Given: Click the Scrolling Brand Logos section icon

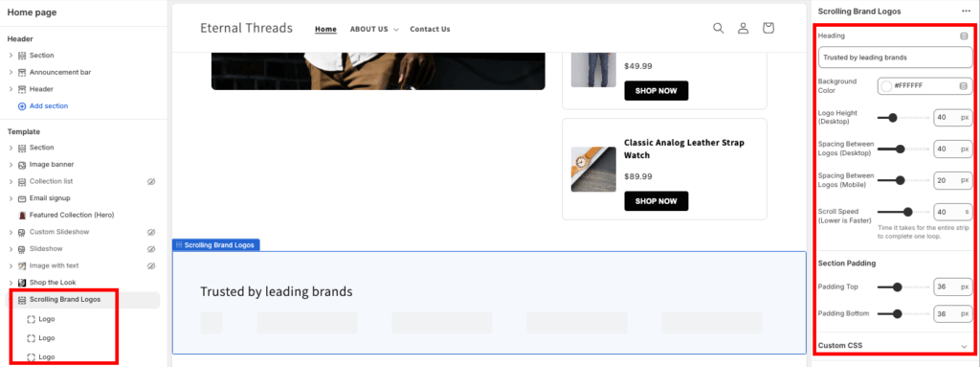Looking at the screenshot, I should [22, 299].
